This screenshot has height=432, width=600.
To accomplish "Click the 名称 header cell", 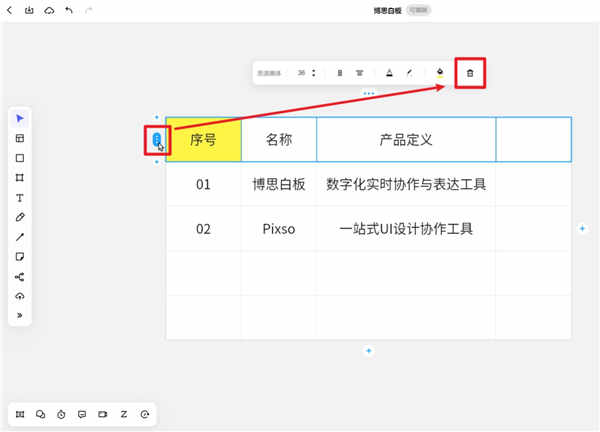I will click(279, 140).
